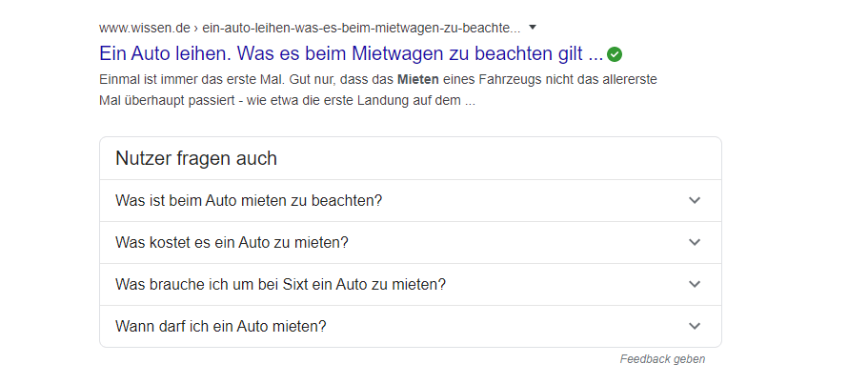Select question 'Was kostet es ein Auto zu mieten?'
The width and height of the screenshot is (868, 384).
tap(411, 242)
